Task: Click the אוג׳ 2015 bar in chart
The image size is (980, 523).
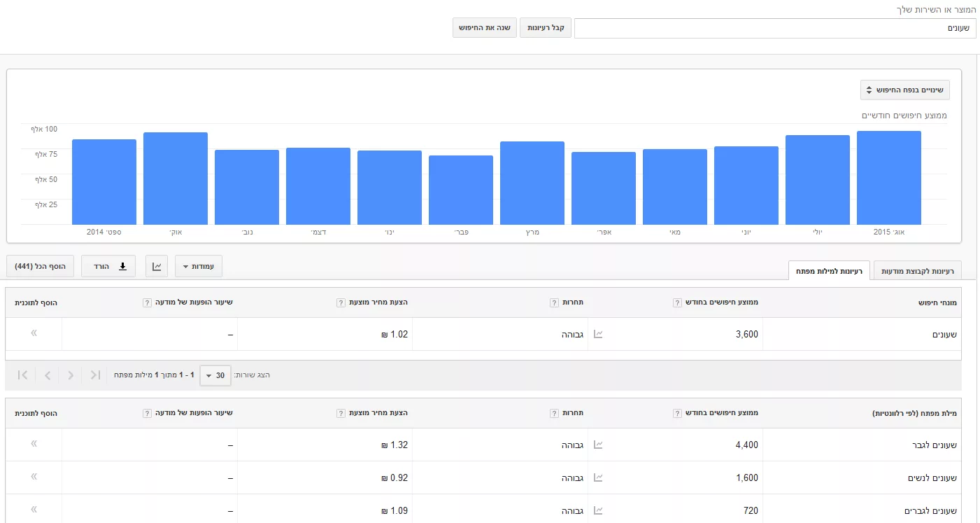Action: pos(889,178)
